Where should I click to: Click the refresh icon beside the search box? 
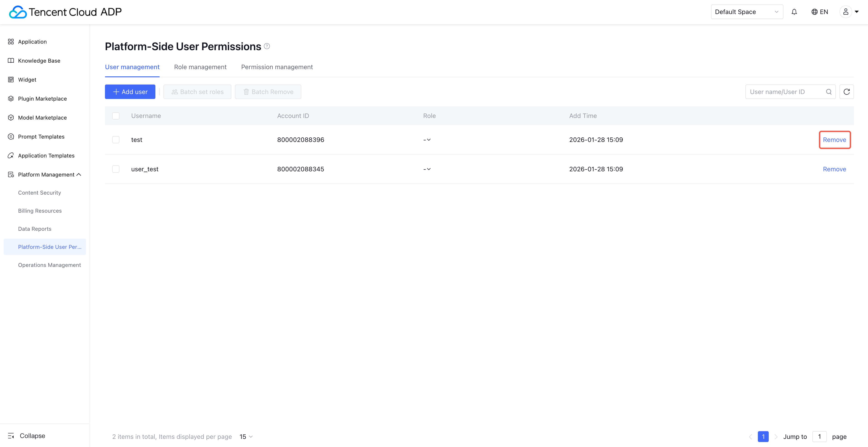(x=847, y=92)
